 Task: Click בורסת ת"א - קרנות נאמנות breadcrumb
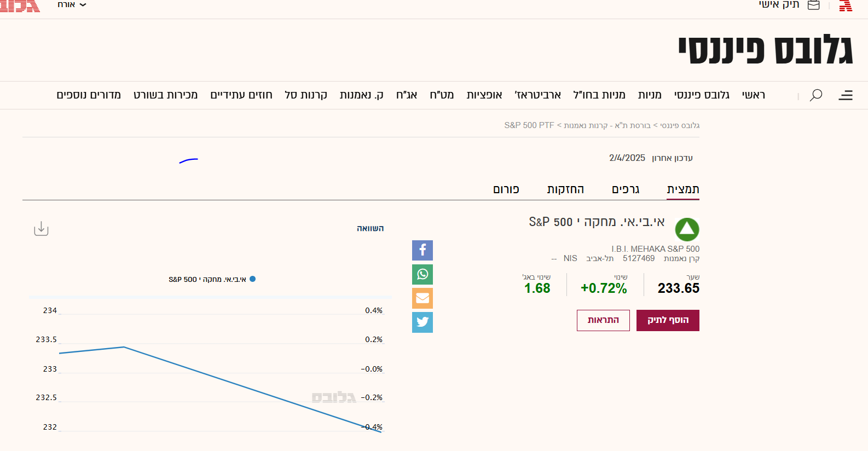607,125
